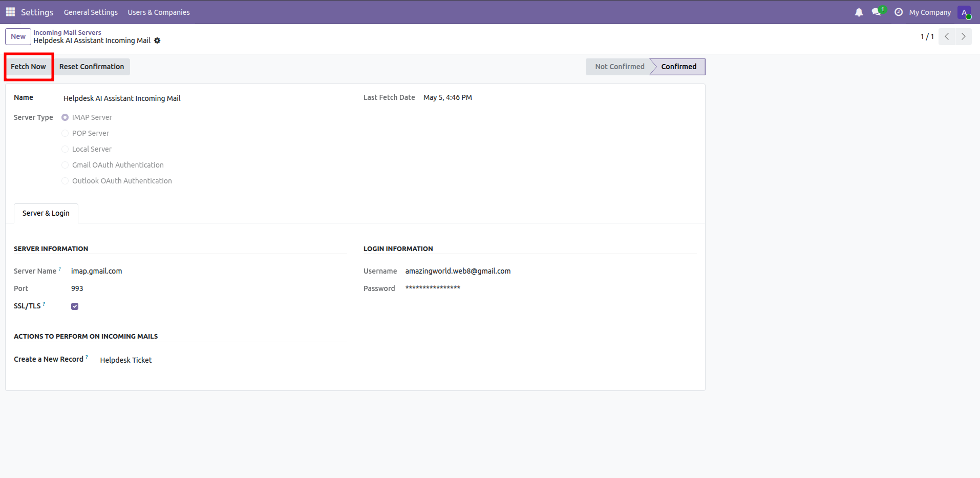Switch to Server & Login tab
The image size is (980, 478).
pos(46,213)
